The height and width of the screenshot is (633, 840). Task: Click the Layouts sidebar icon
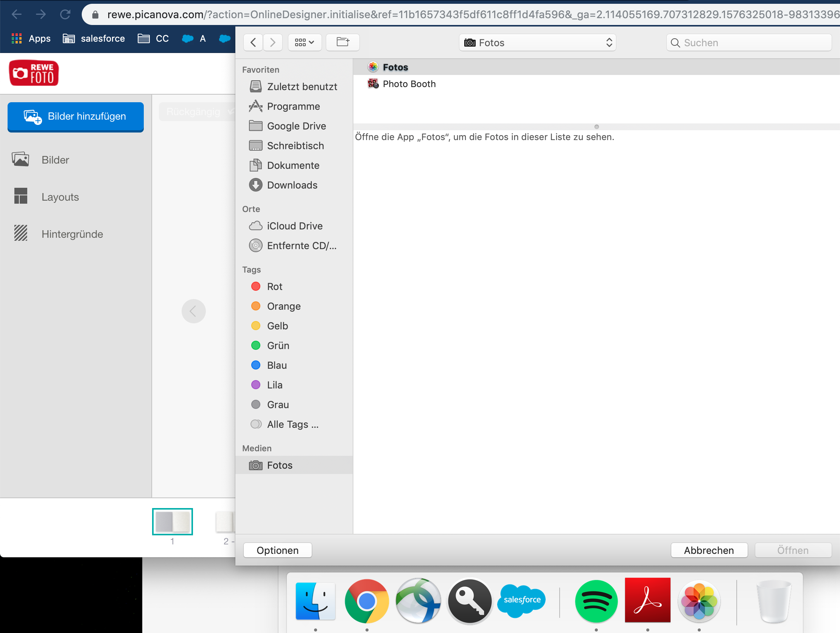point(21,196)
